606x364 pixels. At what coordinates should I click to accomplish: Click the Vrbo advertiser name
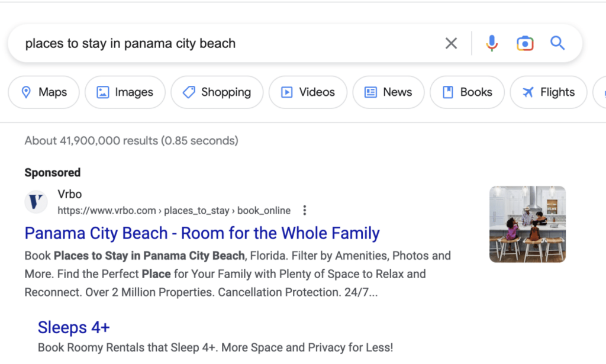click(x=70, y=194)
